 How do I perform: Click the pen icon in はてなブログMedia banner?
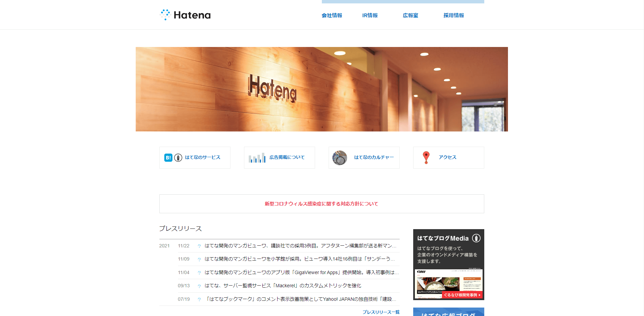(476, 238)
